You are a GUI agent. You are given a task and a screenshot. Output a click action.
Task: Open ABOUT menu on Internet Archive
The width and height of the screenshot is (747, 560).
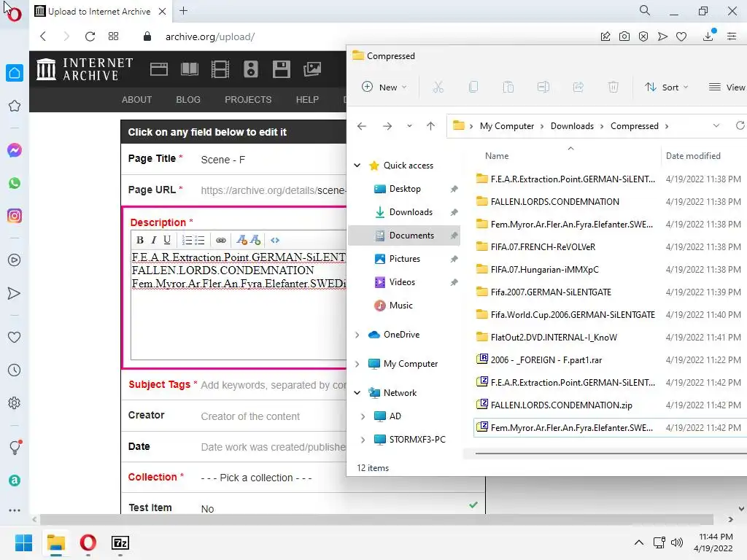pyautogui.click(x=136, y=99)
